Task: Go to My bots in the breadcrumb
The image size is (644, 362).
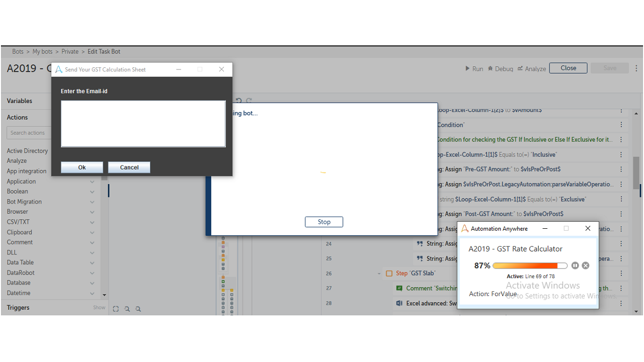Action: [43, 52]
